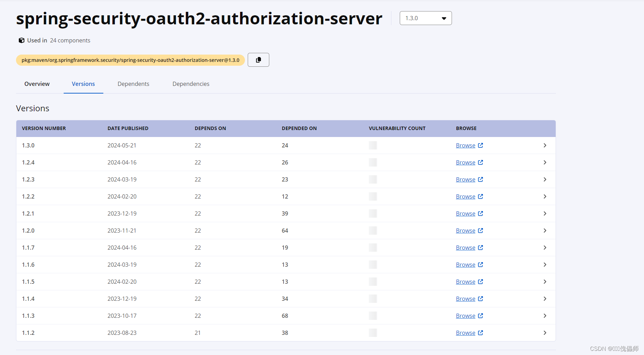Select the Versions tab
644x355 pixels.
click(83, 84)
